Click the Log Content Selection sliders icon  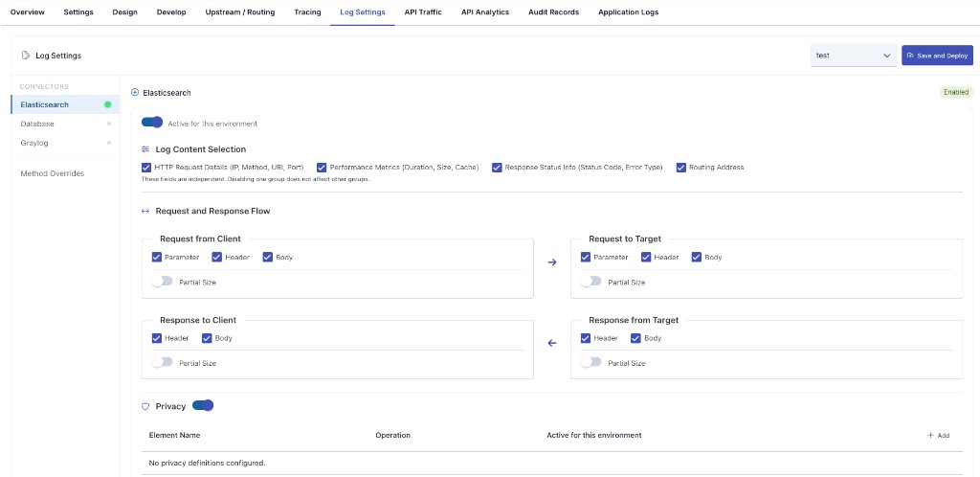pos(145,149)
